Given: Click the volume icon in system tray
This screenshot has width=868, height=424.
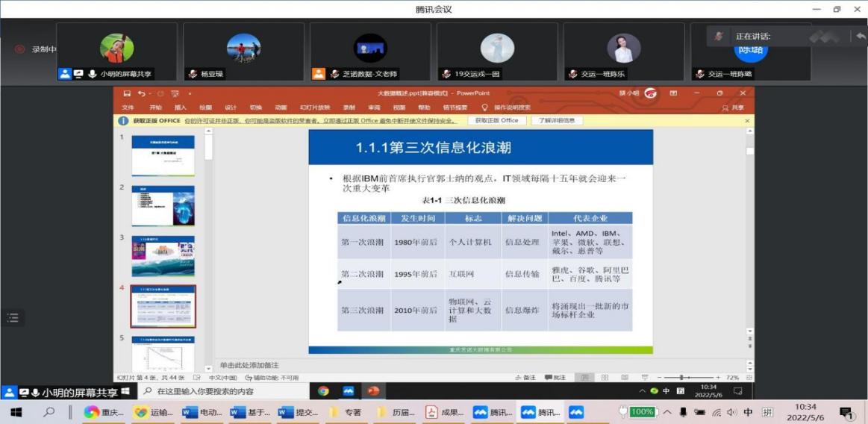Looking at the screenshot, I should (732, 412).
